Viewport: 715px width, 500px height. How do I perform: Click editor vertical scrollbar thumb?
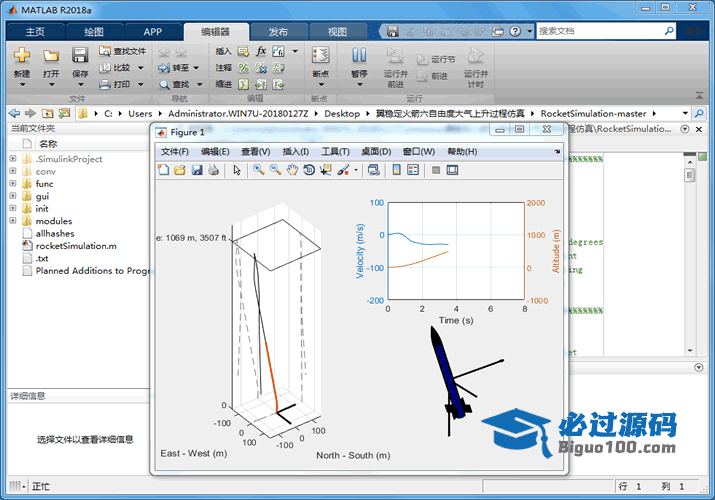(689, 175)
